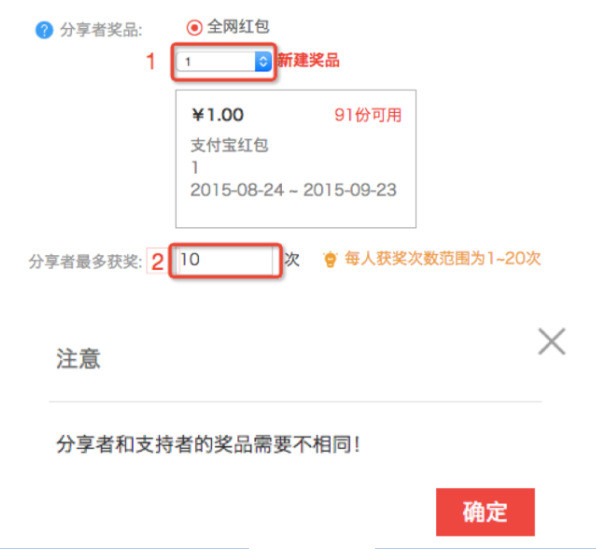Click the 分享者奖品 field label

point(101,30)
